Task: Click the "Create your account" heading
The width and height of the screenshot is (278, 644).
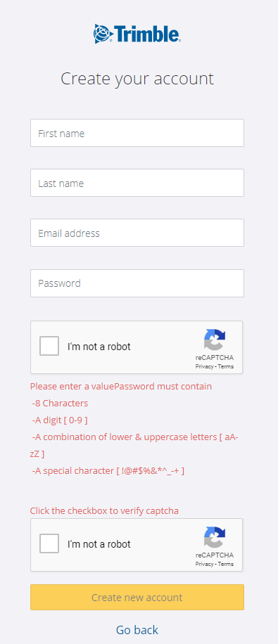Action: pyautogui.click(x=137, y=79)
